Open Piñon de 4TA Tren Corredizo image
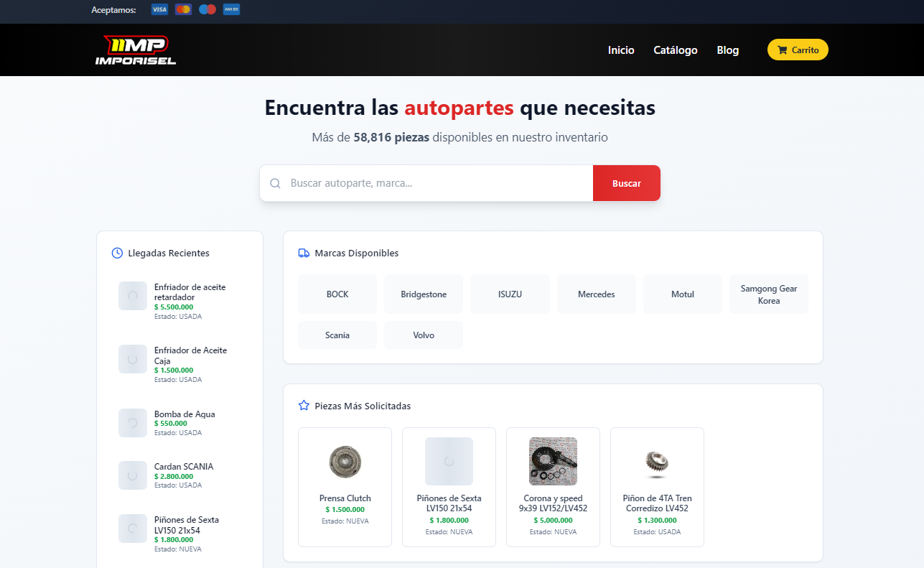 (657, 461)
